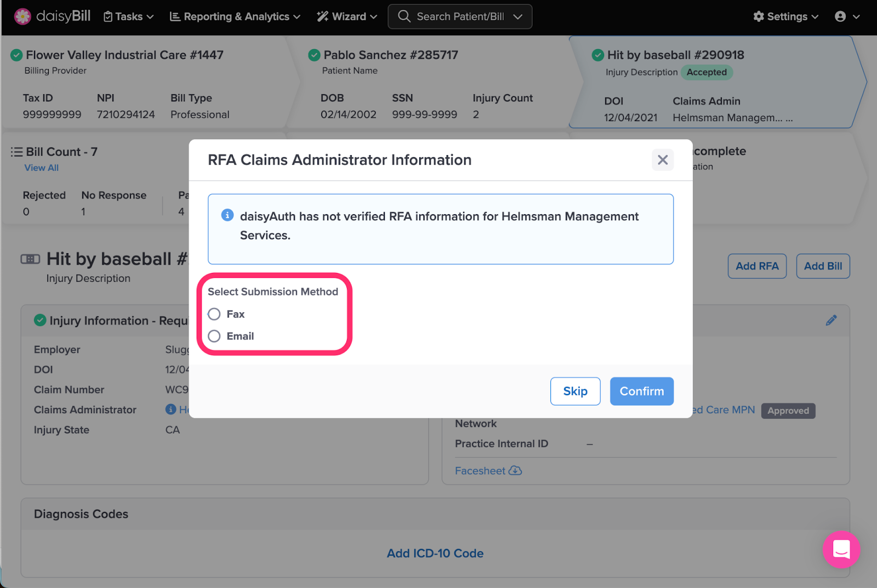Open the Wizard menu
877x588 pixels.
click(x=347, y=16)
